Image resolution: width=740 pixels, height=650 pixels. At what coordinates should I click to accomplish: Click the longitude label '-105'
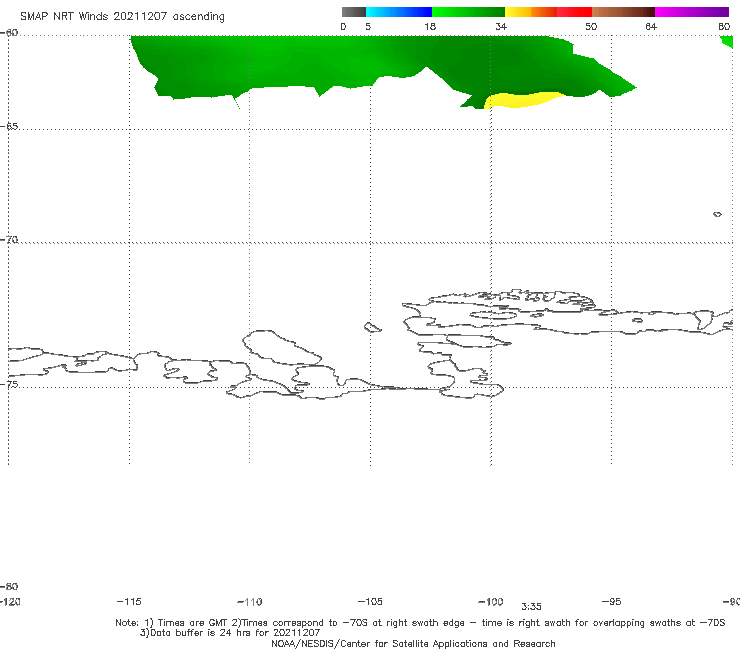[x=370, y=601]
